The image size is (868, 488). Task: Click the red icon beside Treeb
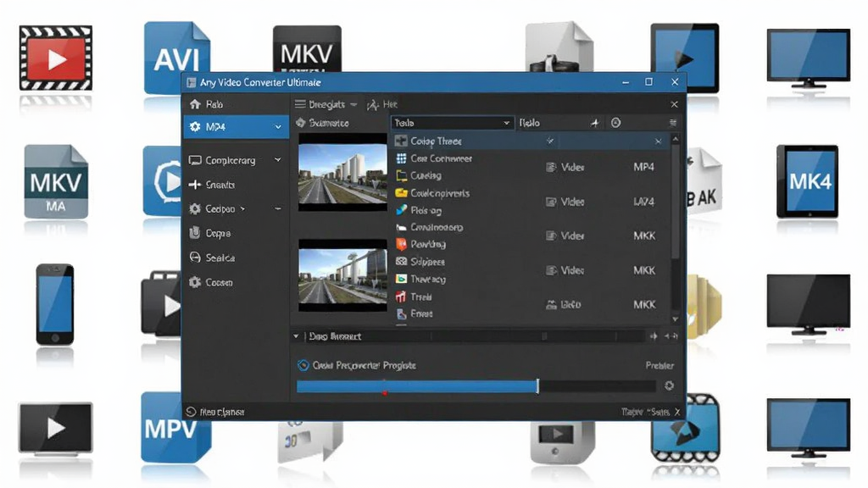click(x=401, y=297)
